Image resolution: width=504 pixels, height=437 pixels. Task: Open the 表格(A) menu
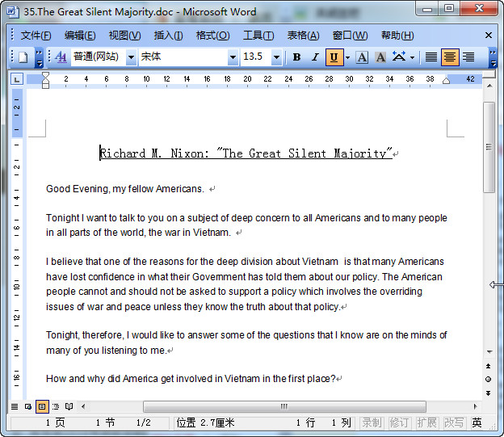(x=303, y=35)
